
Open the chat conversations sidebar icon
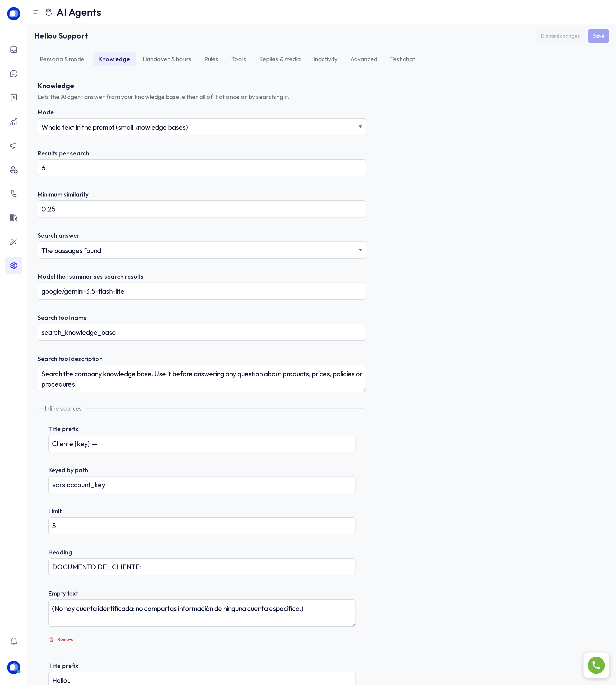[x=13, y=74]
